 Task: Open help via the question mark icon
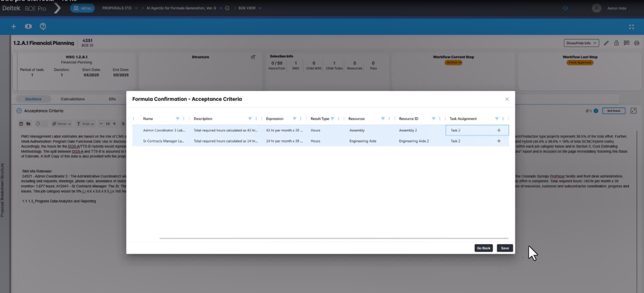(x=43, y=26)
